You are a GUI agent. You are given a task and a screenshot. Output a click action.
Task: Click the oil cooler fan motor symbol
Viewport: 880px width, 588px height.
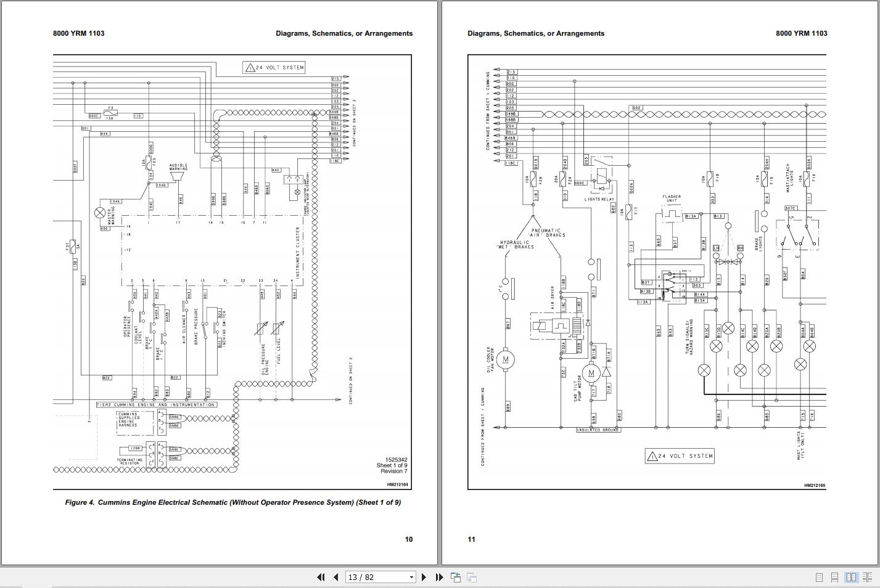pyautogui.click(x=506, y=359)
